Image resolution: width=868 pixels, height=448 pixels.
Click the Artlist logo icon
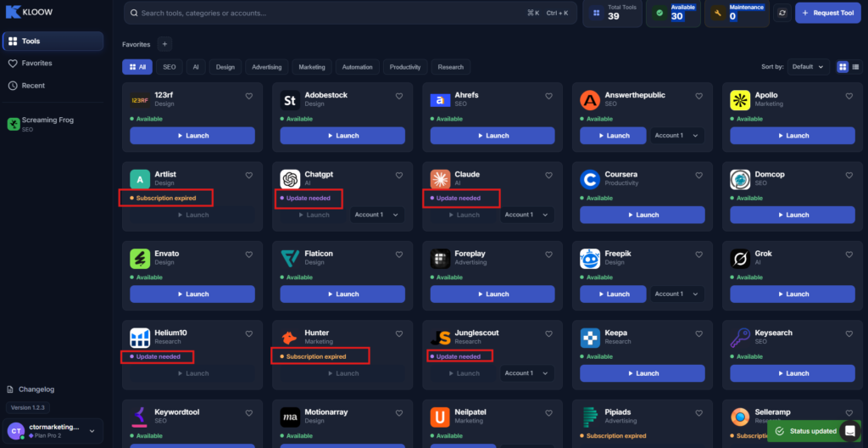pyautogui.click(x=140, y=180)
